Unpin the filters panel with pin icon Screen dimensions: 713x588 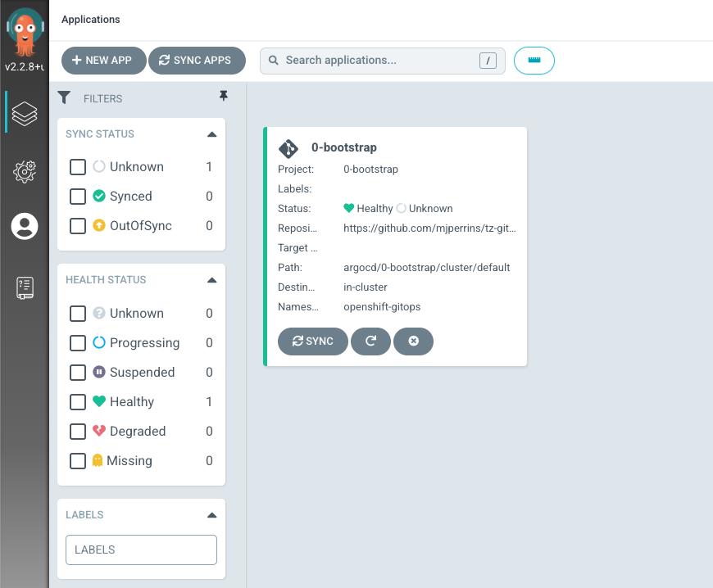click(x=223, y=96)
